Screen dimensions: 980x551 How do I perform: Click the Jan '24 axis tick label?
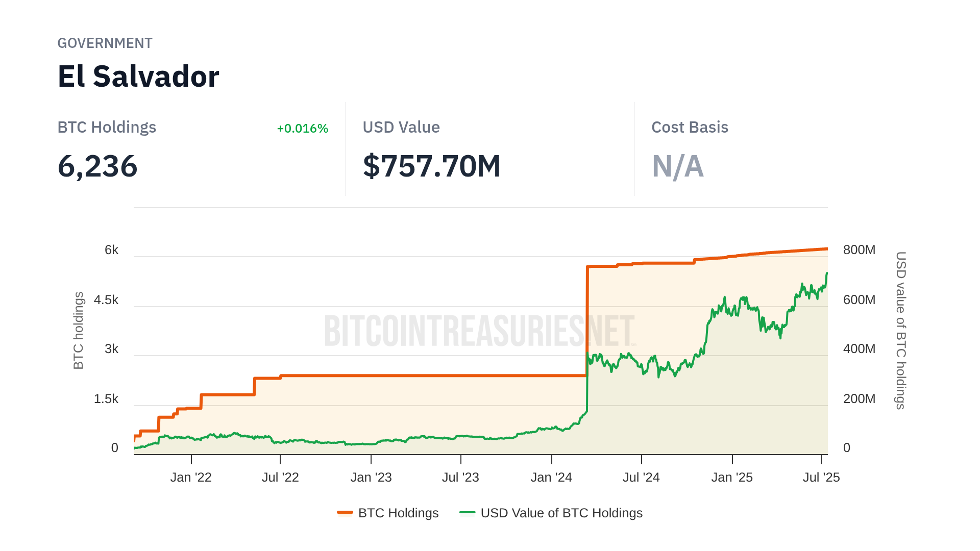click(x=551, y=477)
